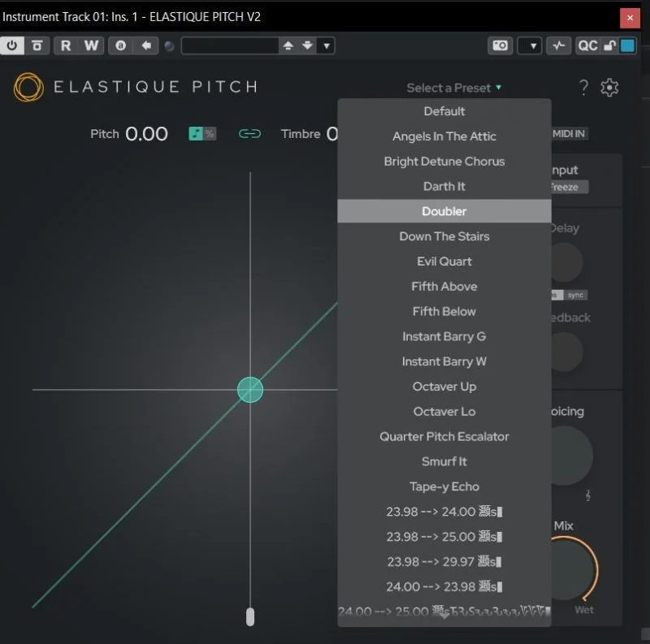Viewport: 650px width, 644px height.
Task: Click the treble clef icon near Voicing
Action: 587,495
